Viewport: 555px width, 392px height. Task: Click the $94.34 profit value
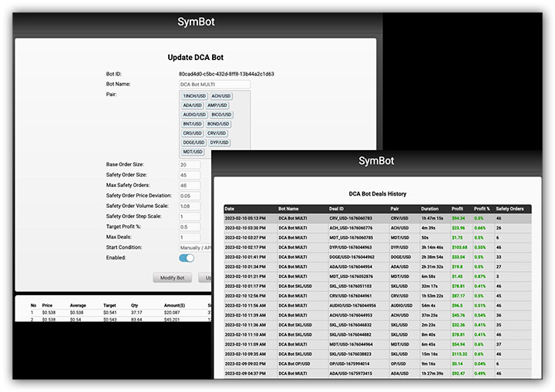(459, 218)
